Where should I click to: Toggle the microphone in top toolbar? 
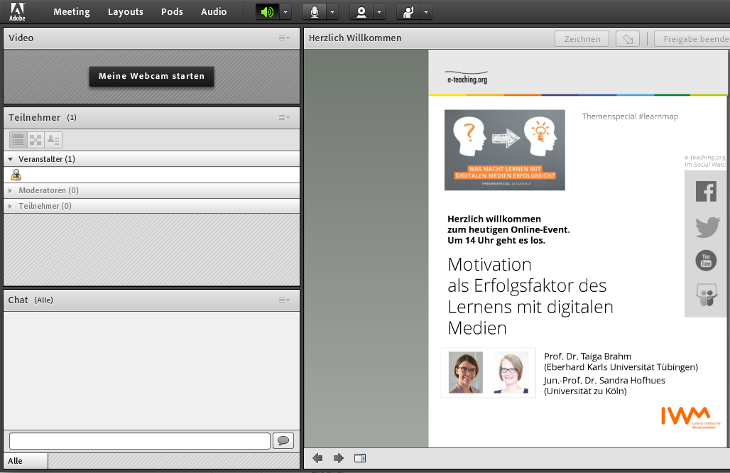(314, 12)
